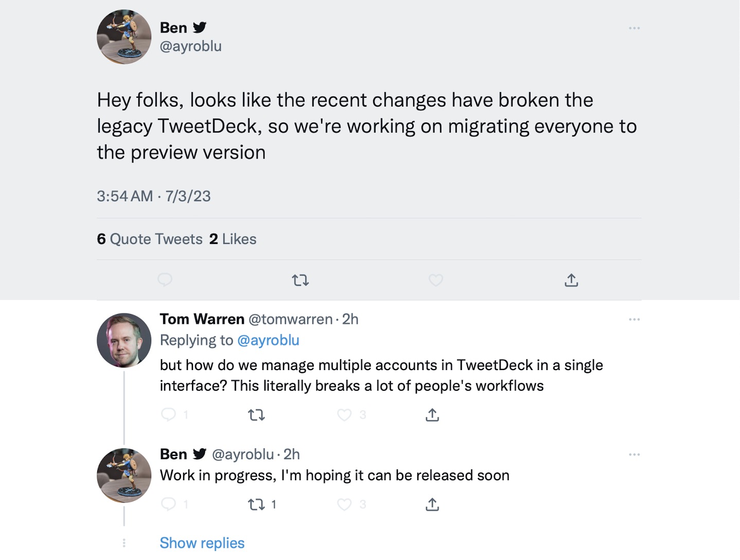Like Tom Warren's reply

pos(344,415)
